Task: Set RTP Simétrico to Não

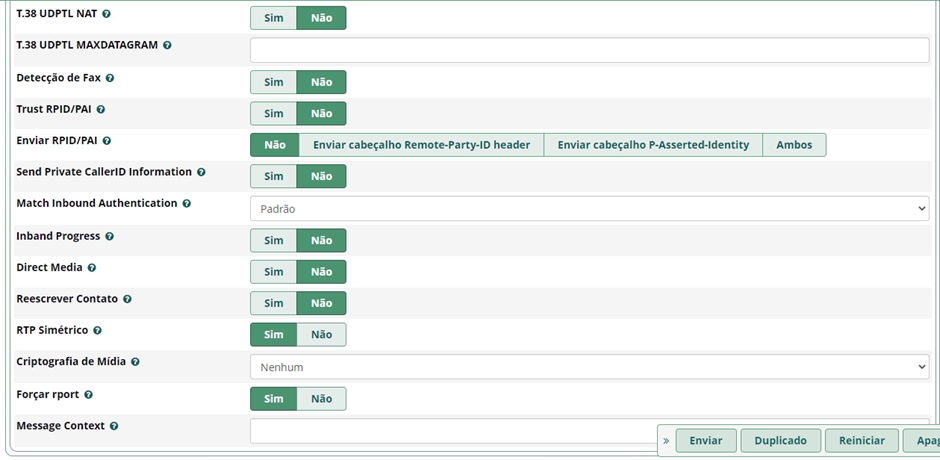Action: click(x=321, y=334)
